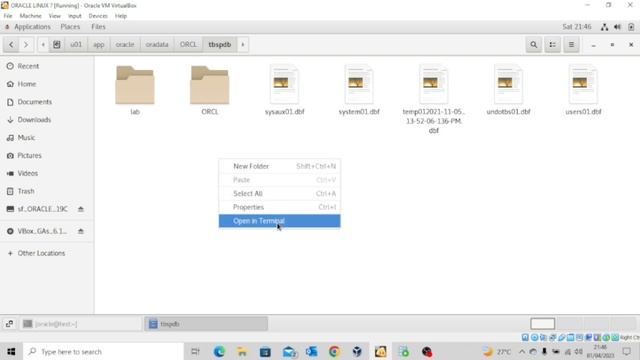Screen dimensions: 640x360
Task: Eject the sf_ORACLE_19C volume
Action: [81, 209]
